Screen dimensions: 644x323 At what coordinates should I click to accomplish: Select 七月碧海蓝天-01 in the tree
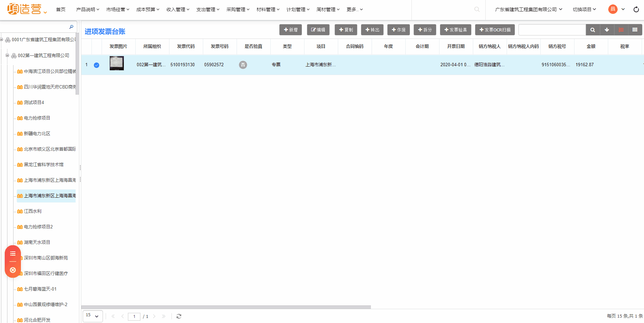click(40, 289)
